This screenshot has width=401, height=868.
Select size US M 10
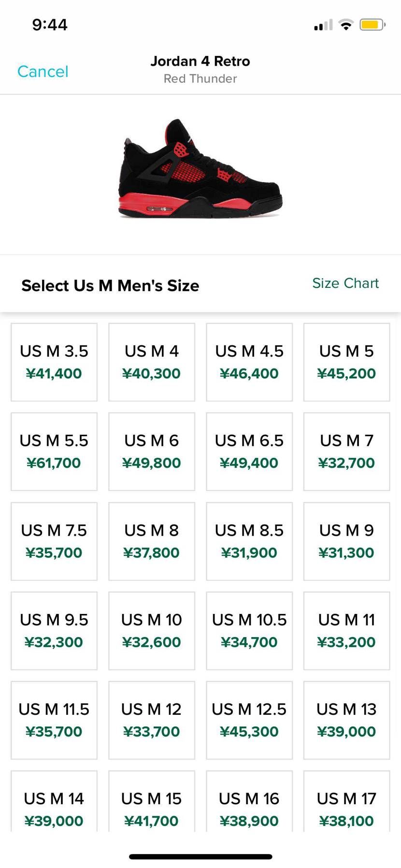click(x=152, y=631)
